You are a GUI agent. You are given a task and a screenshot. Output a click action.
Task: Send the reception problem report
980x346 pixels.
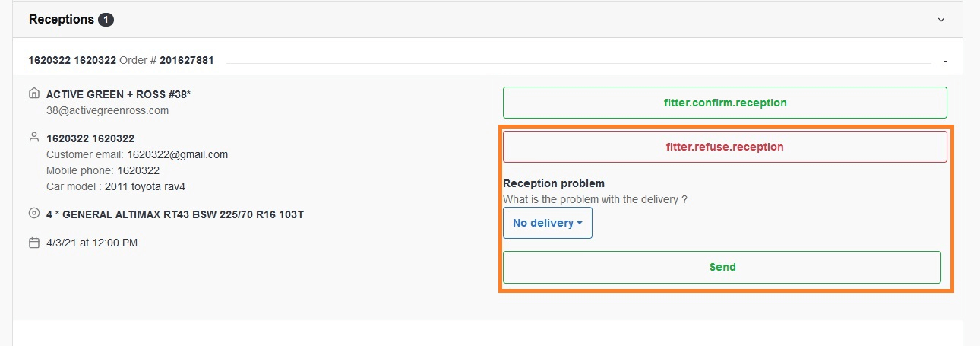tap(722, 267)
